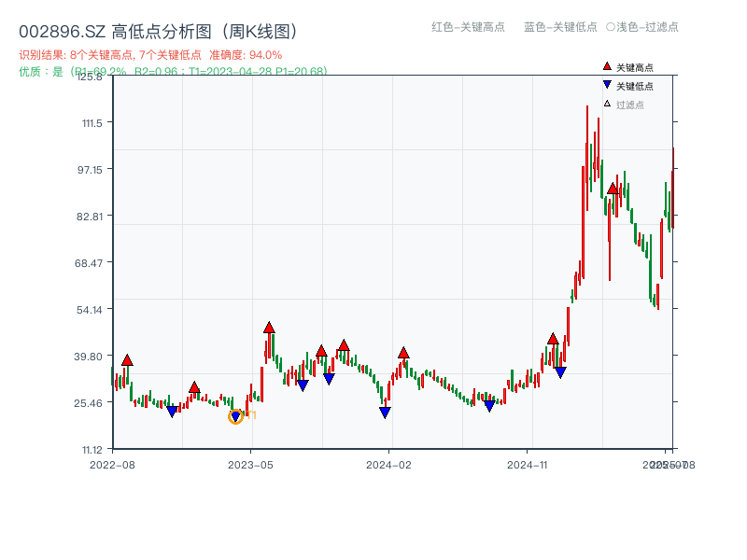Click the highest red triangle marker around 42 level
747x560 pixels.
coord(345,344)
